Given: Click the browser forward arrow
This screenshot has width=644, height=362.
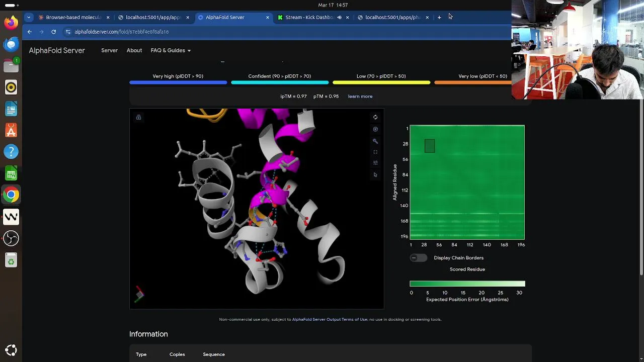Looking at the screenshot, I should pyautogui.click(x=41, y=32).
